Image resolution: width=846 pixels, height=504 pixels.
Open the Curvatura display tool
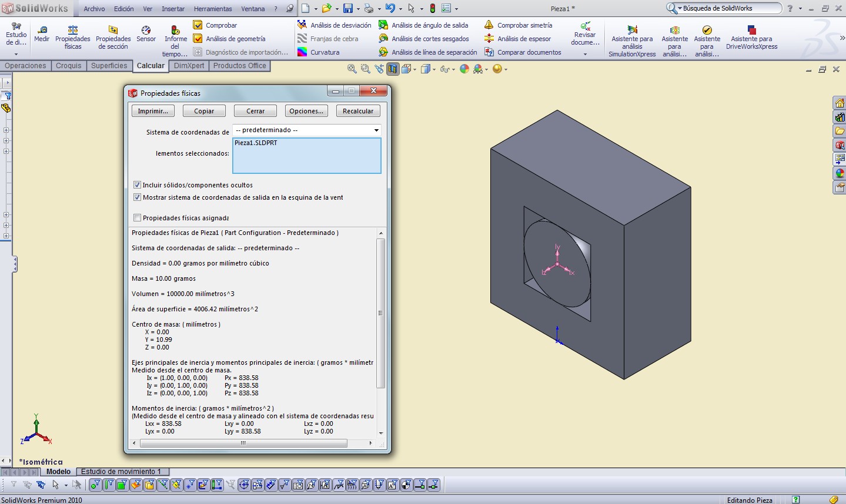(x=318, y=52)
